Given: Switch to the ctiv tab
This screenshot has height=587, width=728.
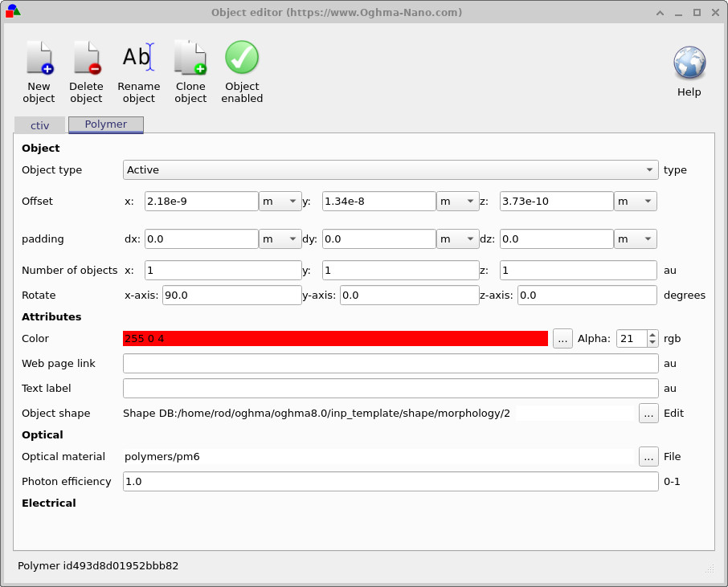Looking at the screenshot, I should 40,125.
